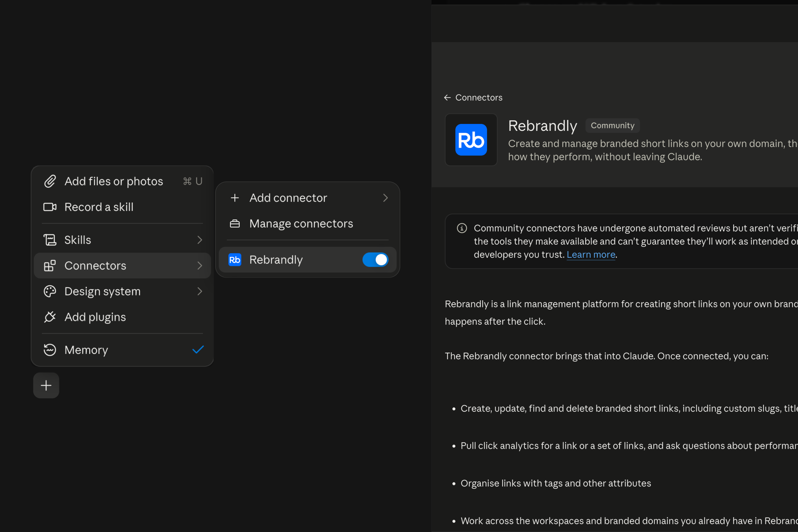
Task: Click the paperclip icon for adding files
Action: point(50,181)
